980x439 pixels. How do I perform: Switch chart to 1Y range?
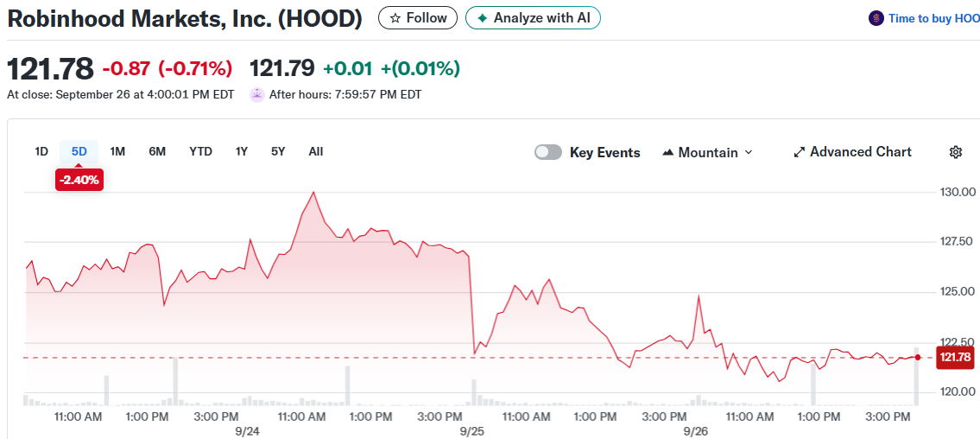coord(241,151)
